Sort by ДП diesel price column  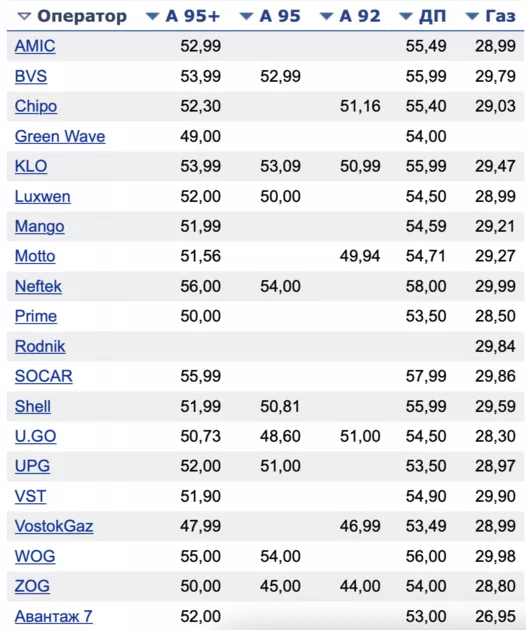pyautogui.click(x=422, y=16)
